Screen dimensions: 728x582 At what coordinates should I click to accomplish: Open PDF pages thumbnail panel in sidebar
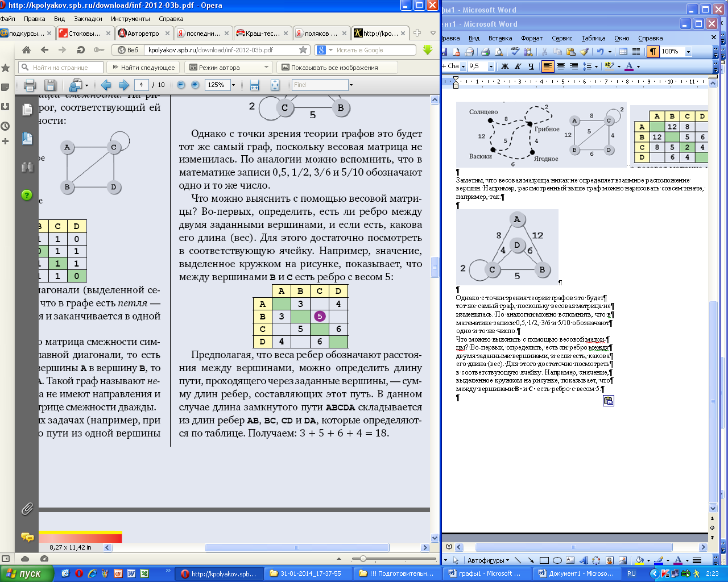[27, 110]
